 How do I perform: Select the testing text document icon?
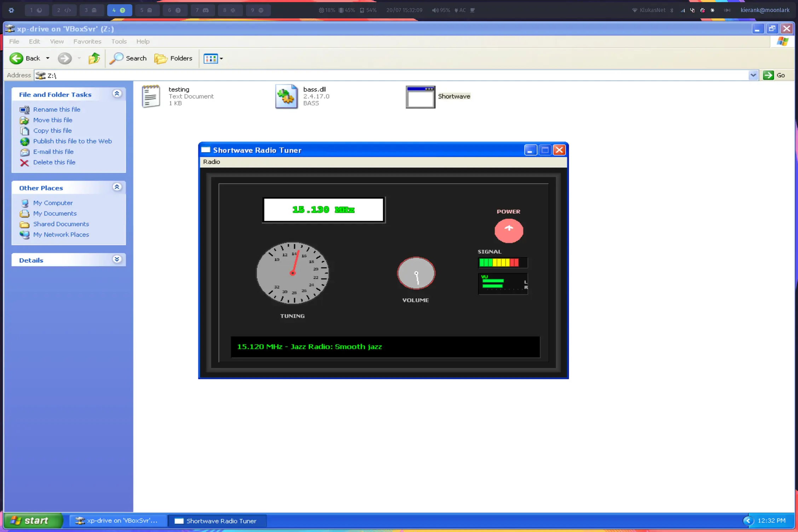[151, 96]
